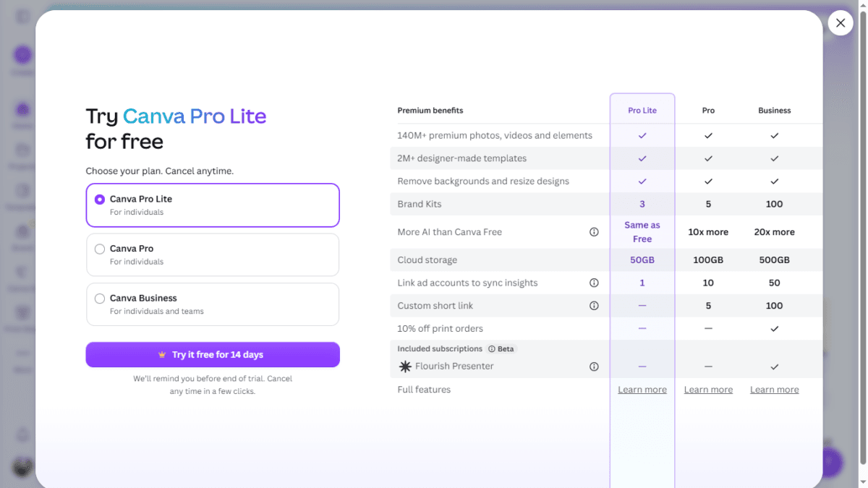Screen dimensions: 868x488
Task: Click the Link ad accounts value 10 for Pro
Action: coord(708,283)
